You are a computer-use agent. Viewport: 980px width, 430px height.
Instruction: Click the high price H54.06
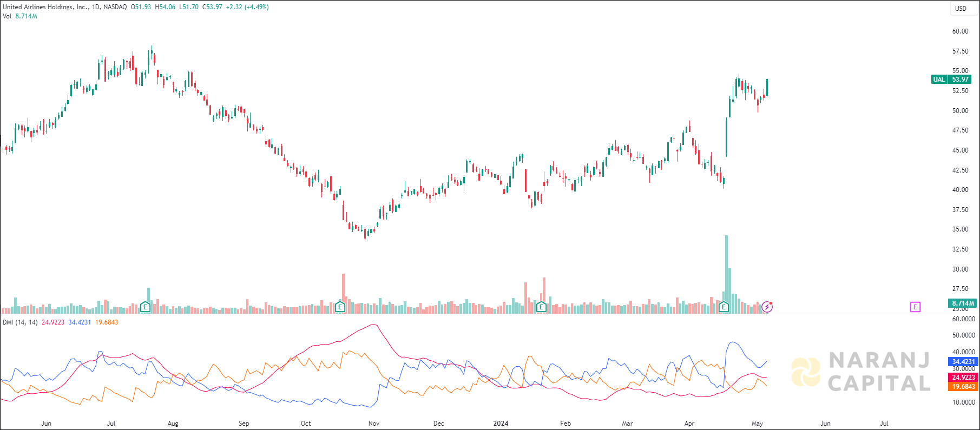coord(165,7)
